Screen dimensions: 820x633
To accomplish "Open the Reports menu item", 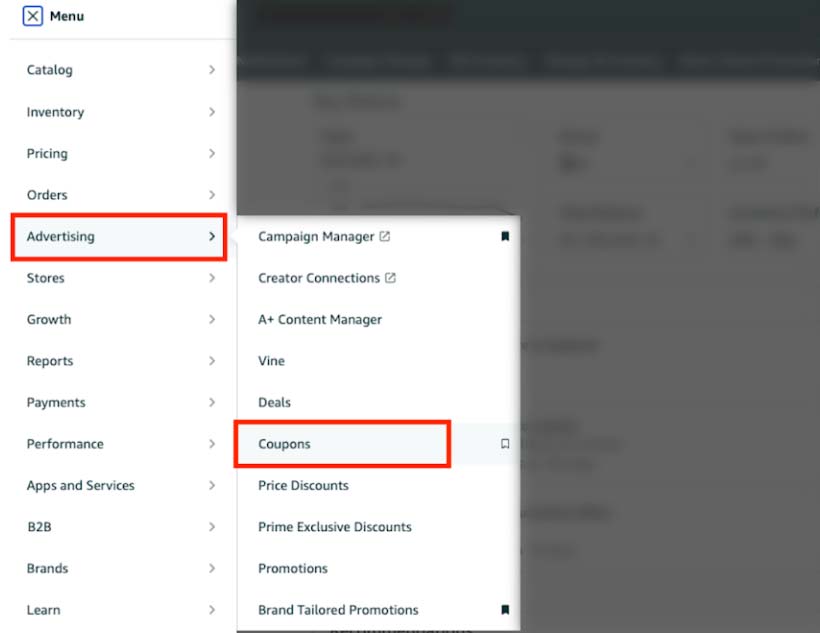I will point(50,361).
